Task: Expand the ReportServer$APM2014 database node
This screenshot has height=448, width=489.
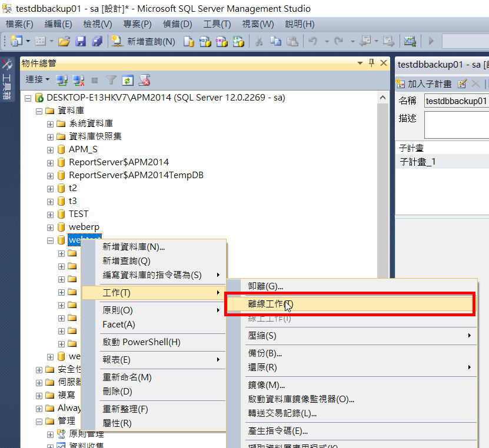Action: point(50,163)
